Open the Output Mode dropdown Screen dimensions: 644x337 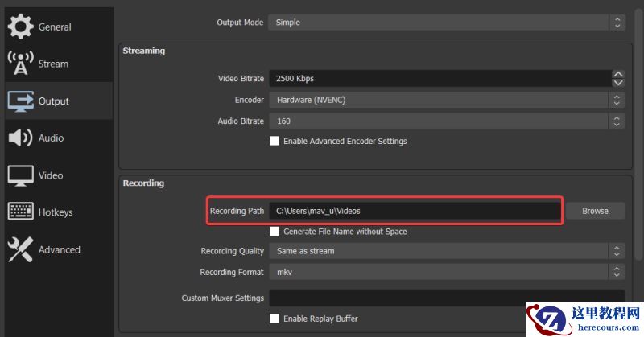pyautogui.click(x=447, y=23)
